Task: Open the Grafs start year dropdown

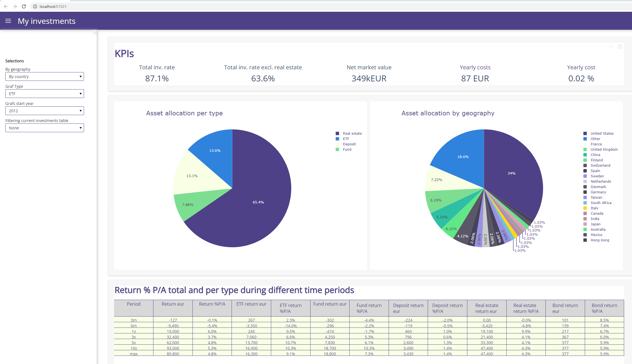Action: (44, 111)
